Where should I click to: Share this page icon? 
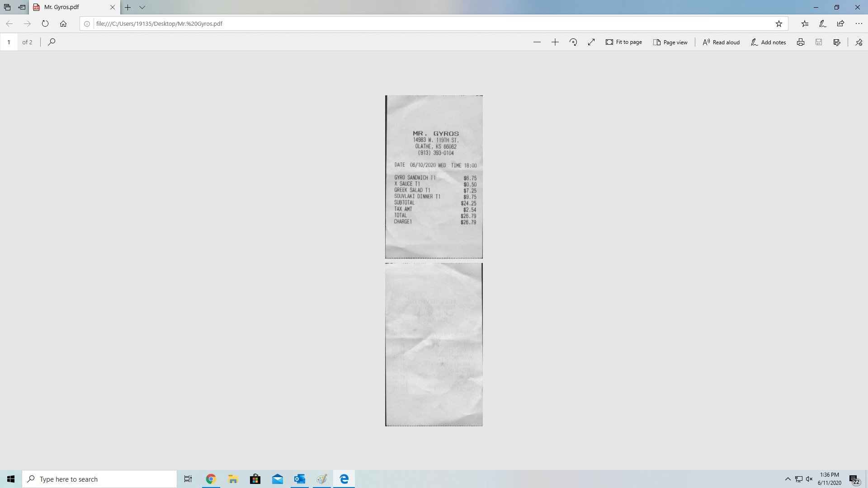[840, 23]
